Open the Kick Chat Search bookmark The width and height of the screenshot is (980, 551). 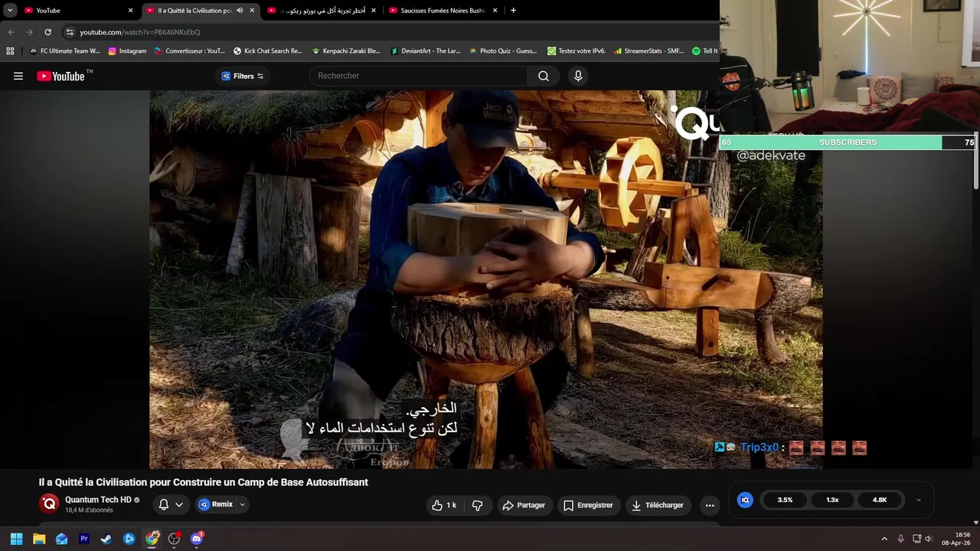point(268,51)
